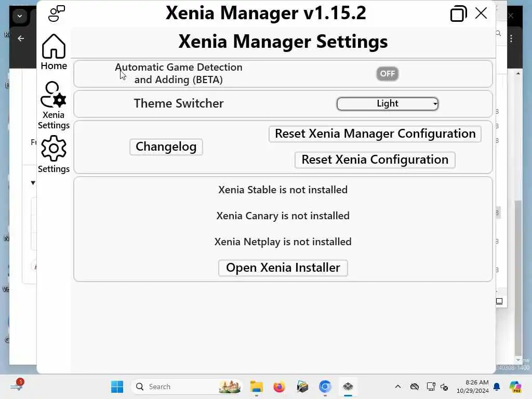
Task: Open Settings gear in sidebar
Action: pyautogui.click(x=54, y=154)
